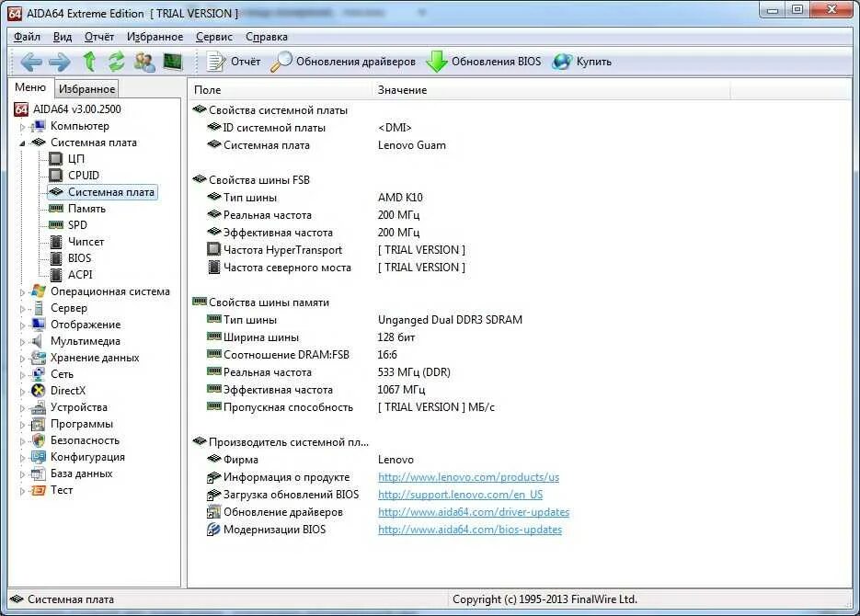The height and width of the screenshot is (616, 860).
Task: Refresh the view with green arrows icon
Action: pos(116,62)
